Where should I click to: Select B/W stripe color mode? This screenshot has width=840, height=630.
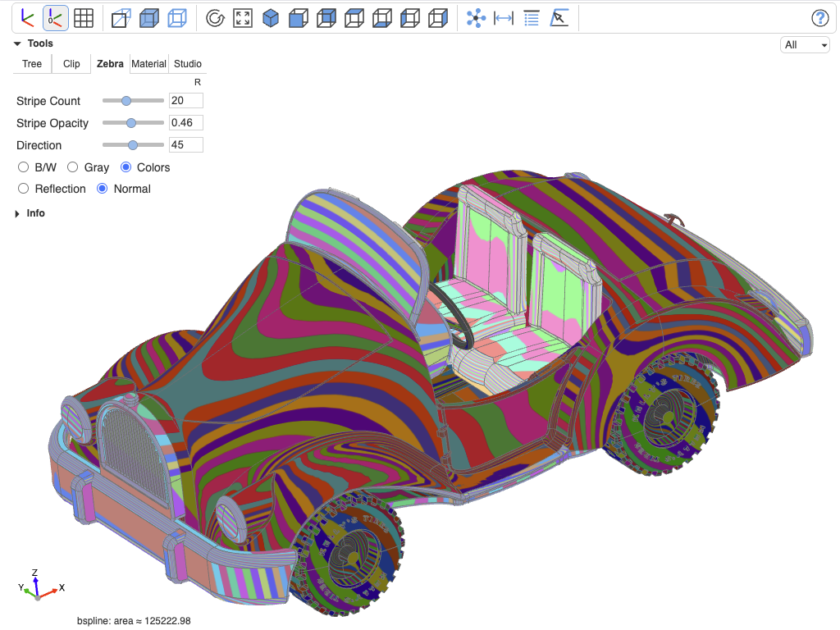23,167
